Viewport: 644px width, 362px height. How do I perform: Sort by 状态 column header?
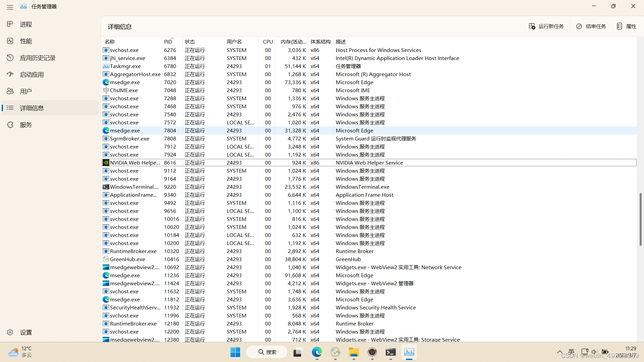[x=203, y=42]
